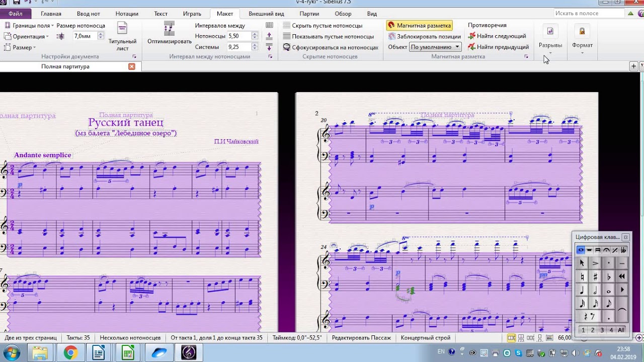Open the Windows Start menu
Viewport: 644px width, 362px height.
[x=12, y=353]
